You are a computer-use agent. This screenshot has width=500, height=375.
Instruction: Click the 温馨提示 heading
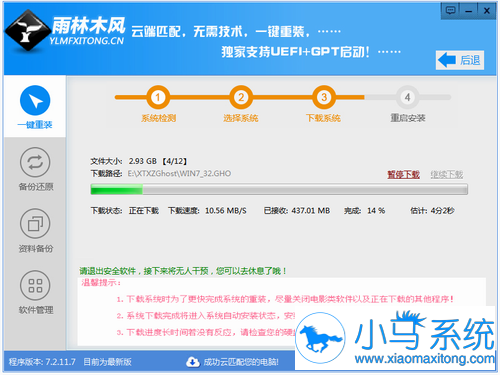pyautogui.click(x=101, y=283)
